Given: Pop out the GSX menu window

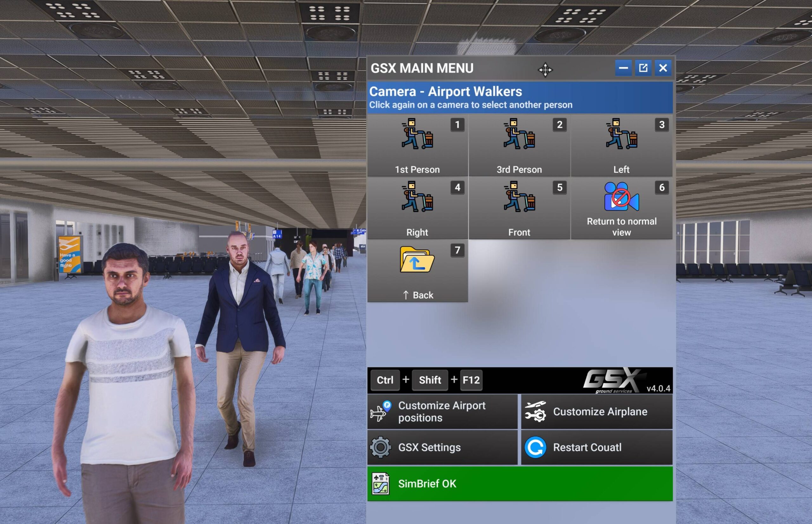Looking at the screenshot, I should point(643,68).
